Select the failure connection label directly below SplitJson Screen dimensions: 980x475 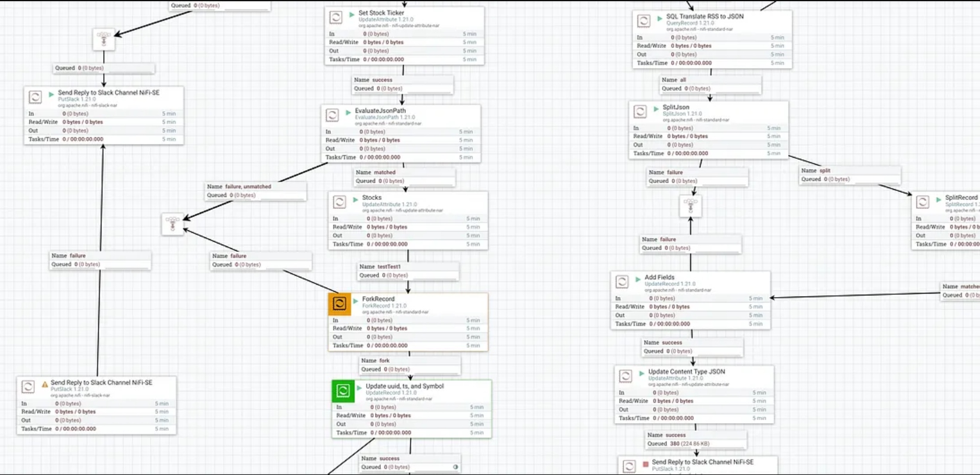(697, 177)
